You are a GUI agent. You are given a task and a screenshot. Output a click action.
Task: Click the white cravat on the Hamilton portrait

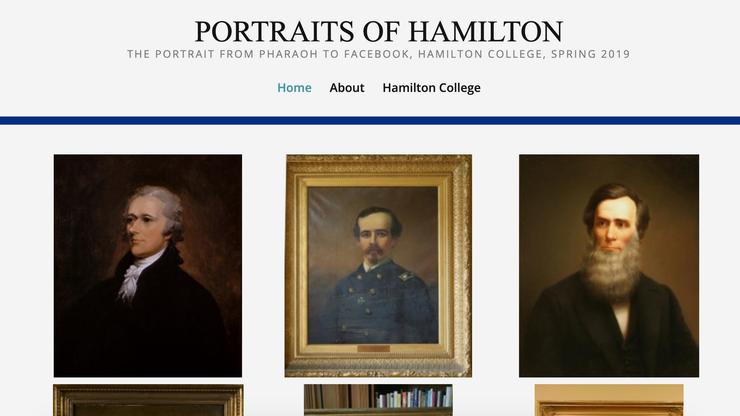tap(132, 279)
